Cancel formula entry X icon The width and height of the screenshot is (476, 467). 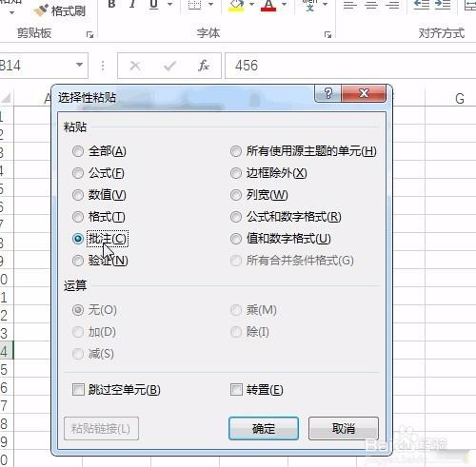click(135, 66)
